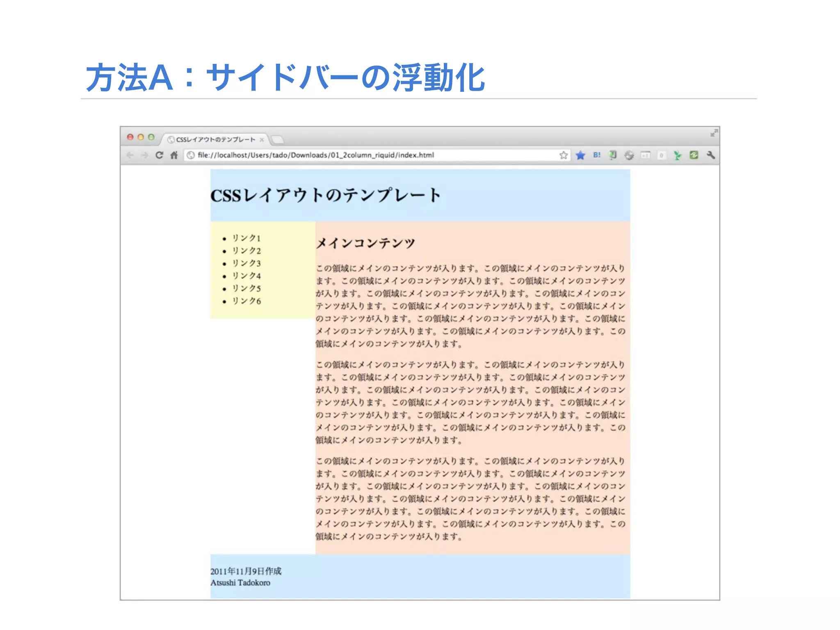The height and width of the screenshot is (630, 840).
Task: Click the gray gear-shaped extension icon
Action: 629,155
